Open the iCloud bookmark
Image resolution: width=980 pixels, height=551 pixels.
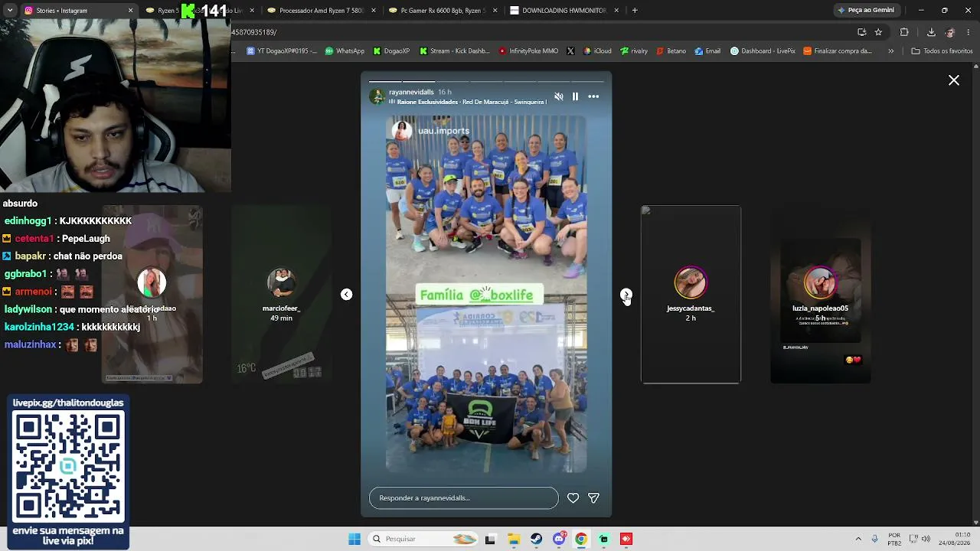[x=597, y=51]
